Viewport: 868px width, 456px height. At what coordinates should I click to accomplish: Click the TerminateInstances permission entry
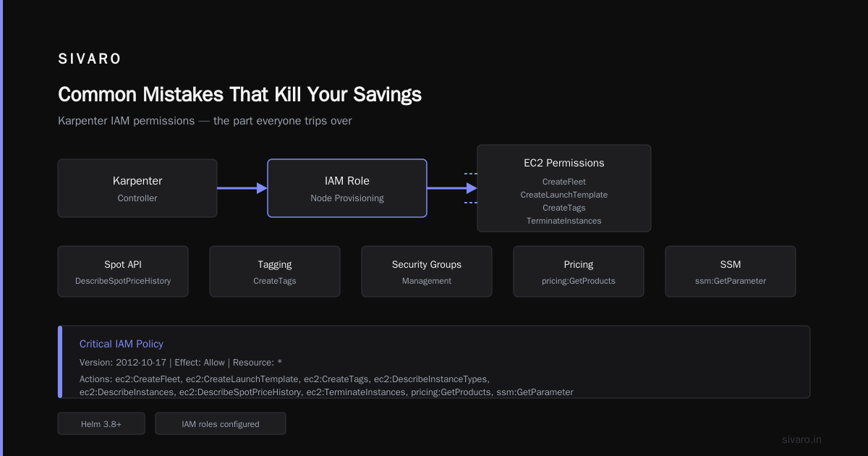(564, 221)
